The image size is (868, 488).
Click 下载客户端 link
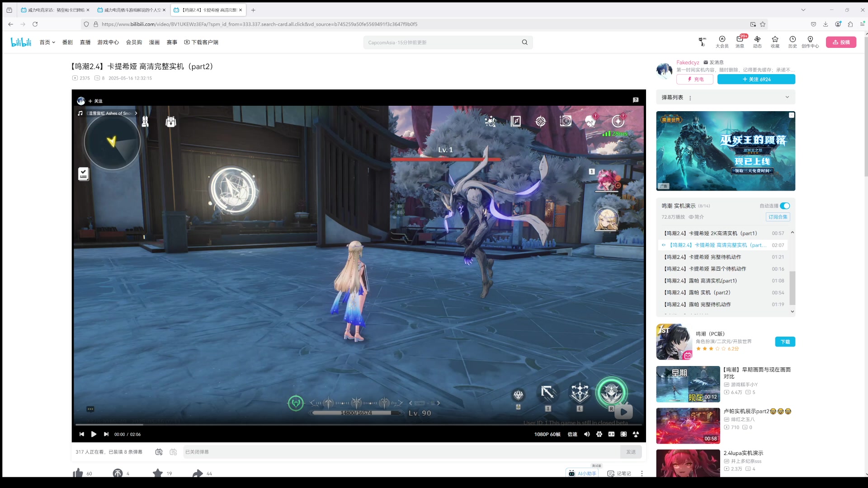tap(201, 42)
